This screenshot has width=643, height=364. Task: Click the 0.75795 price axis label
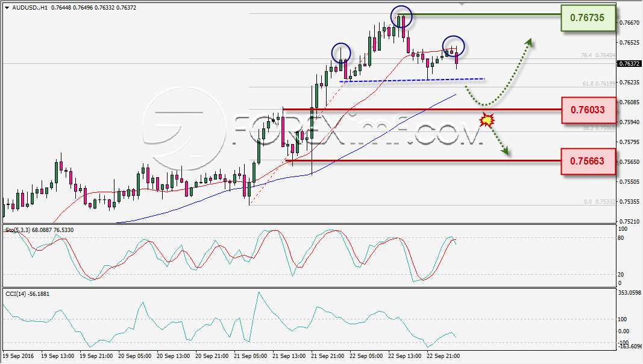[x=630, y=142]
